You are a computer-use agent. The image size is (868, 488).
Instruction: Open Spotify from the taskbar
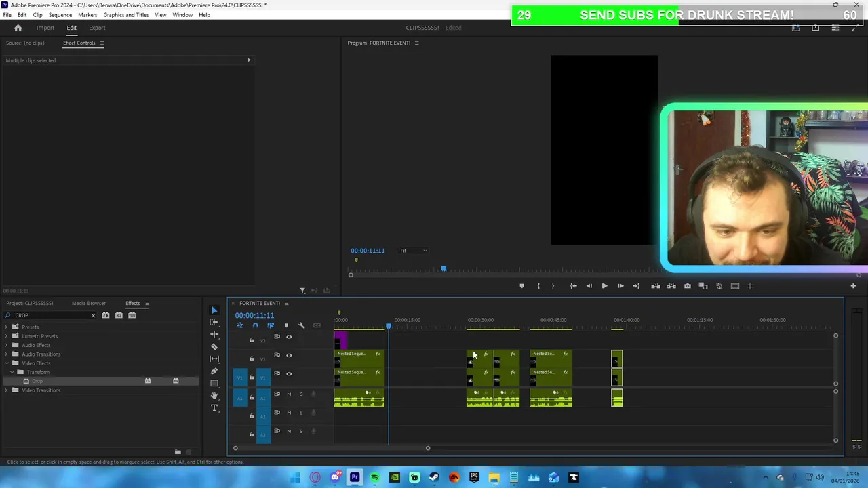[374, 477]
